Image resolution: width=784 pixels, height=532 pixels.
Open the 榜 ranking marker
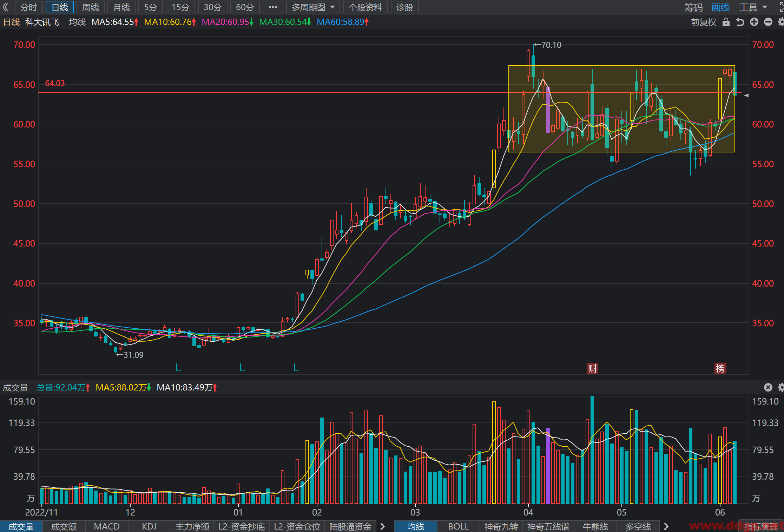(x=720, y=368)
